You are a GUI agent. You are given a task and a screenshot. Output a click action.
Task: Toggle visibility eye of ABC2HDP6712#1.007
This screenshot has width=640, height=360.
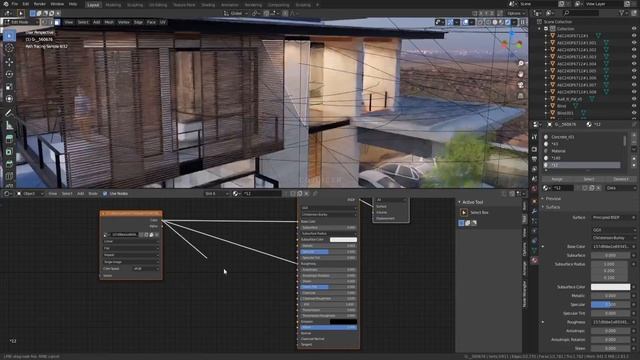tap(634, 85)
